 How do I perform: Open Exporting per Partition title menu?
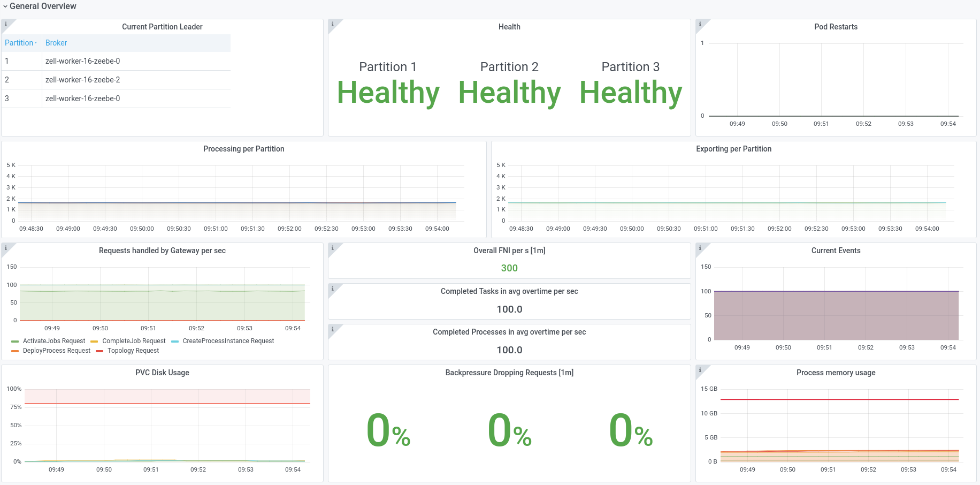coord(733,149)
